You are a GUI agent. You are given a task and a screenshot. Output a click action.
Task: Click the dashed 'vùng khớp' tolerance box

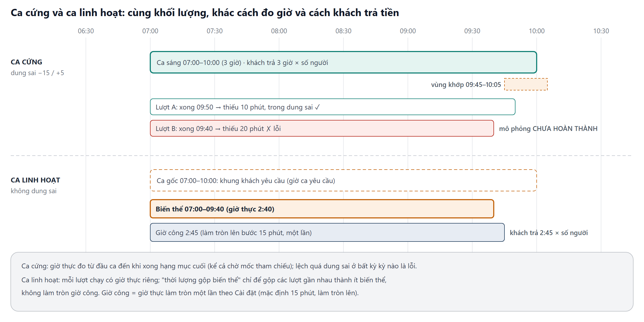(x=526, y=84)
